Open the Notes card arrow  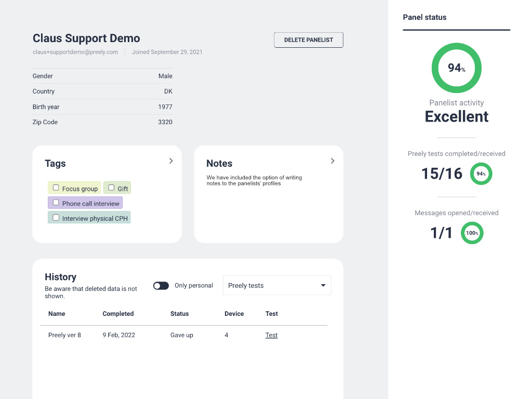point(332,161)
